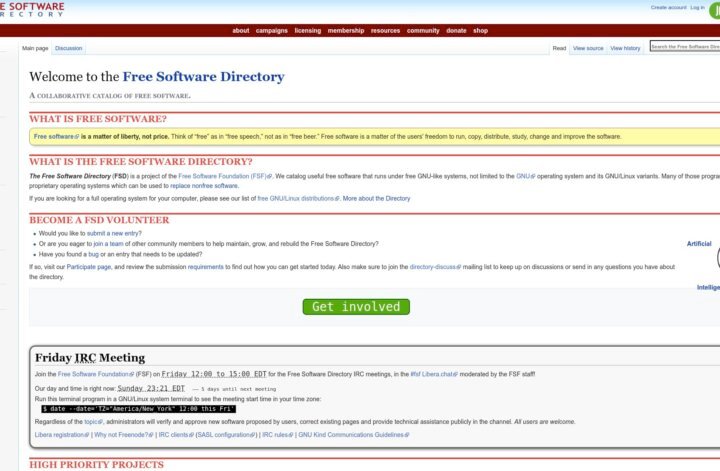This screenshot has height=471, width=720.
Task: Focus the Free Software Directory search field
Action: [x=685, y=46]
